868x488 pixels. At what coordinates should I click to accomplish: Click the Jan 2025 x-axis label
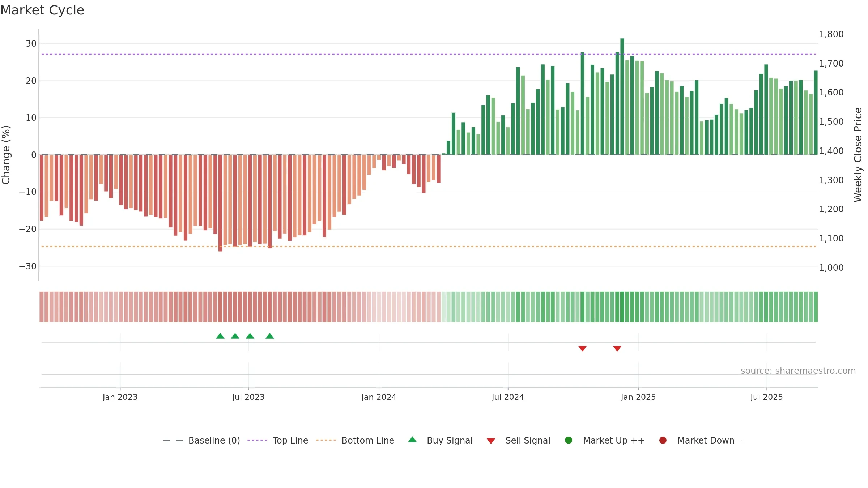coord(638,397)
